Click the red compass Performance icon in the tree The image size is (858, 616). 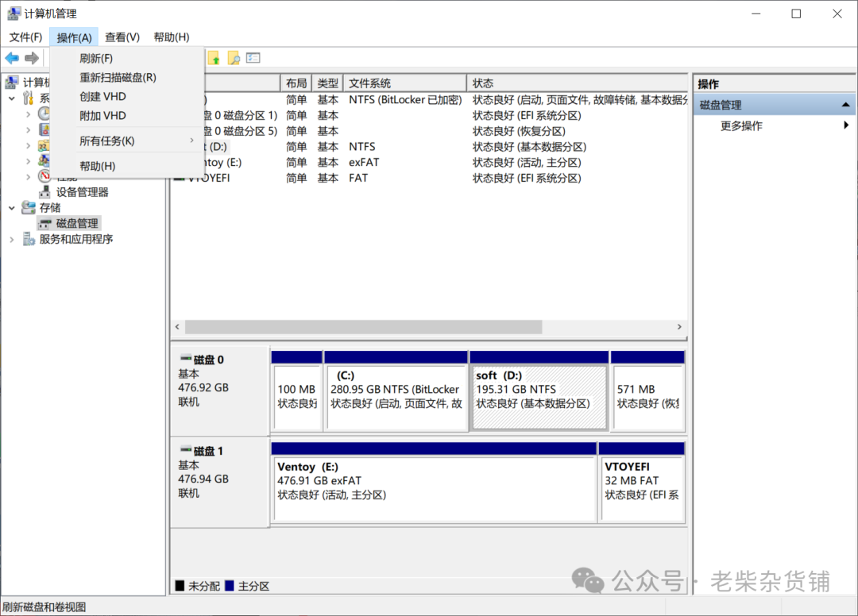point(44,176)
